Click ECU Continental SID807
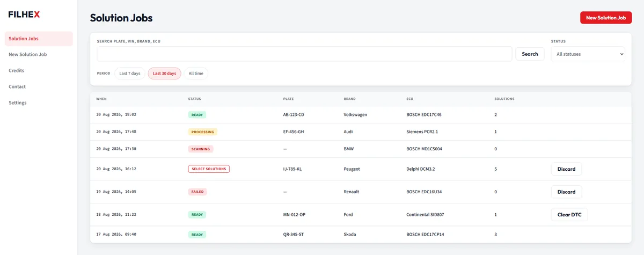The image size is (644, 255). pos(425,215)
